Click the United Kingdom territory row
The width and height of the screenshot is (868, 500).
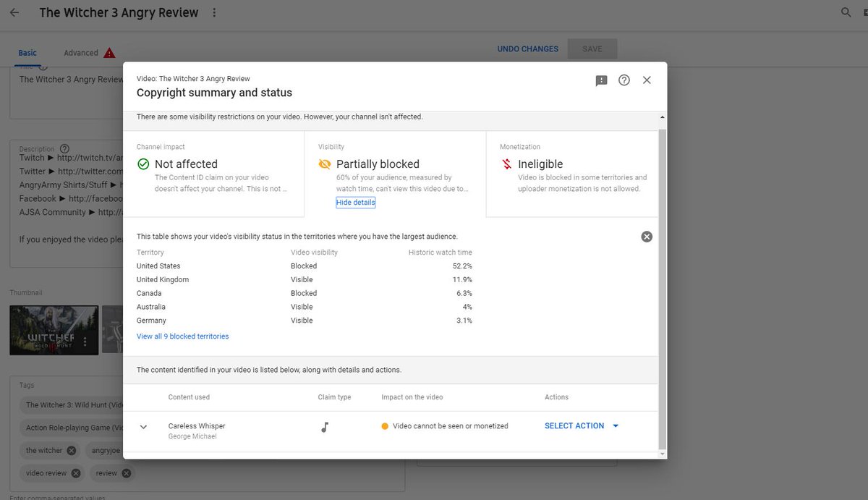pos(305,280)
